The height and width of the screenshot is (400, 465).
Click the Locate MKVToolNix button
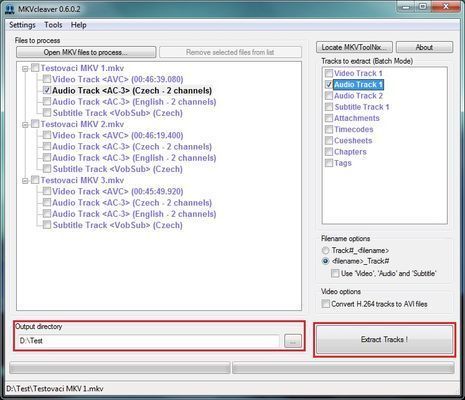click(354, 47)
